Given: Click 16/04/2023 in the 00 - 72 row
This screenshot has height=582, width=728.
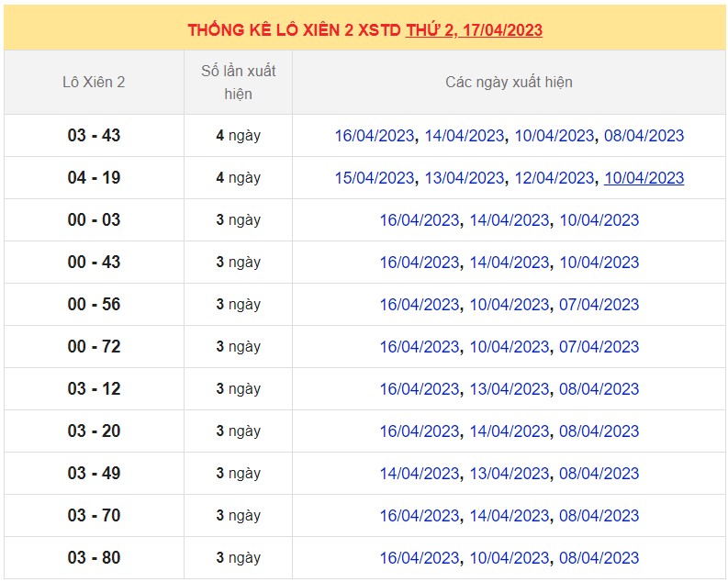Looking at the screenshot, I should coord(419,347).
